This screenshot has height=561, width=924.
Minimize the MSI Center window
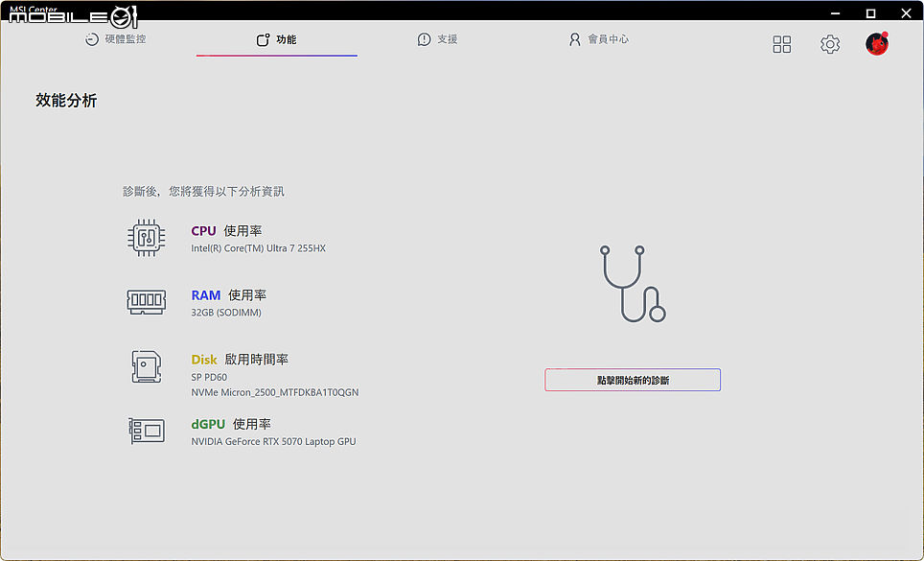[835, 13]
